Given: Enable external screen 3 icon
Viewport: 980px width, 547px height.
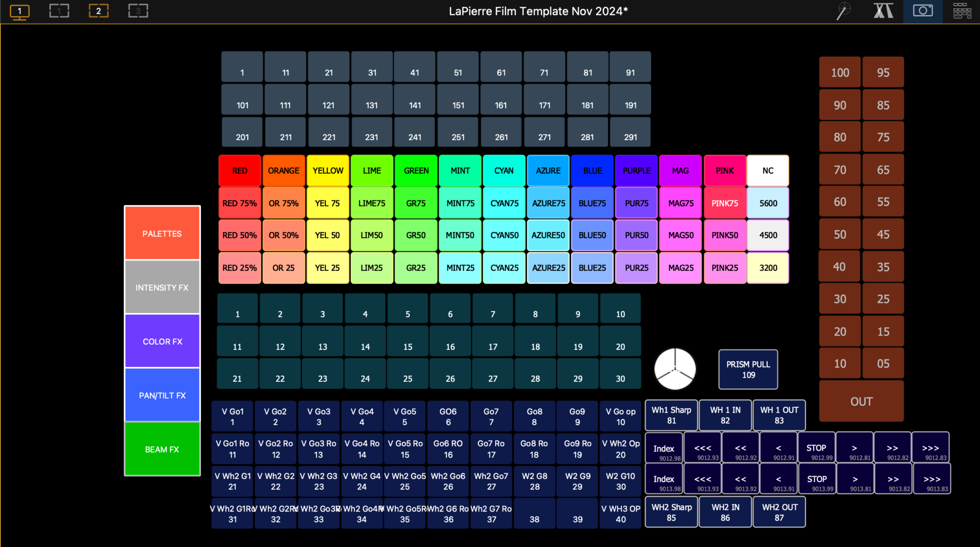Looking at the screenshot, I should (138, 11).
